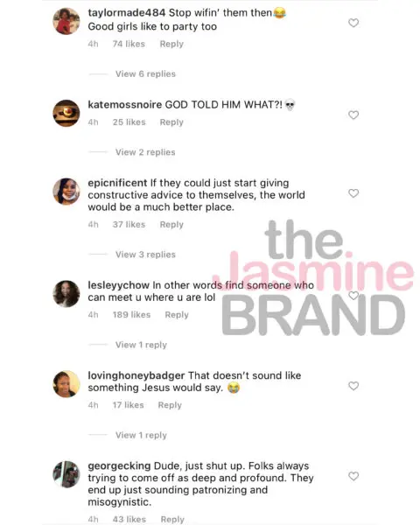The height and width of the screenshot is (525, 420).
Task: Like epicnificent's comment using the heart icon
Action: (x=353, y=193)
